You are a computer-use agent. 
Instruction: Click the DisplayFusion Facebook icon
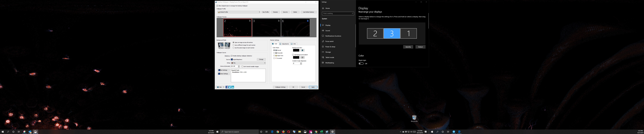pyautogui.click(x=227, y=87)
